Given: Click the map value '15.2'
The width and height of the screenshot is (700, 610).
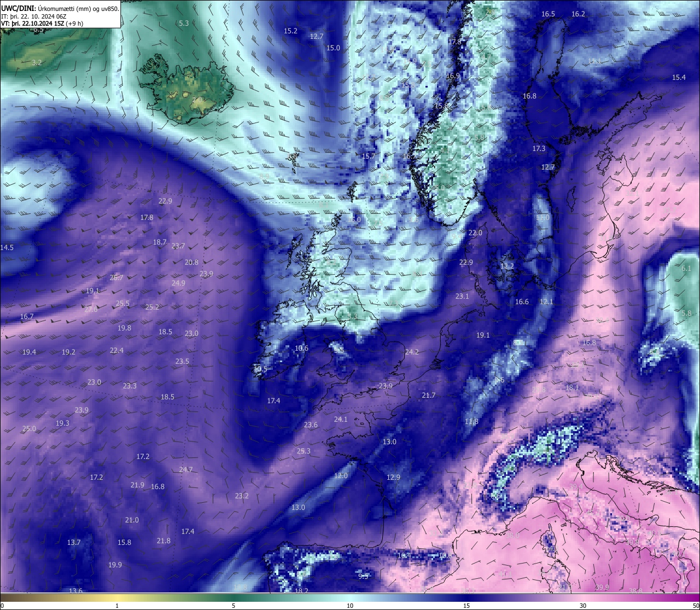Looking at the screenshot, I should (290, 31).
